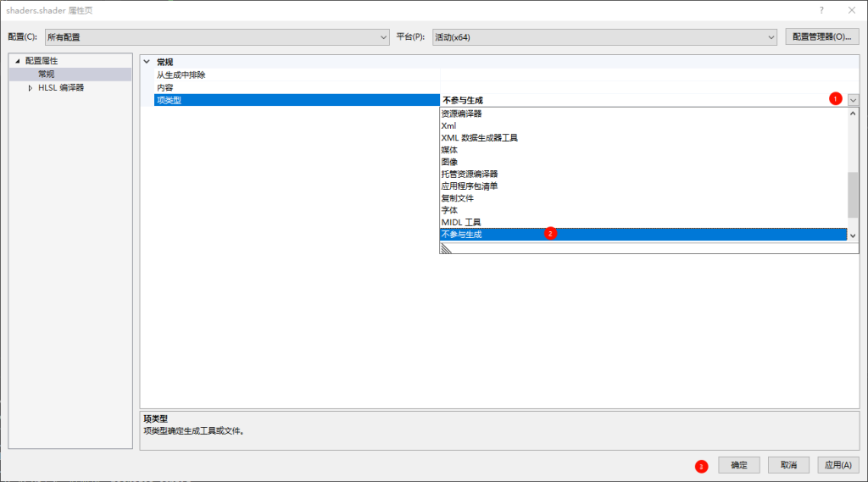Image resolution: width=868 pixels, height=482 pixels.
Task: Choose 资源编译器 from the list
Action: pyautogui.click(x=462, y=114)
